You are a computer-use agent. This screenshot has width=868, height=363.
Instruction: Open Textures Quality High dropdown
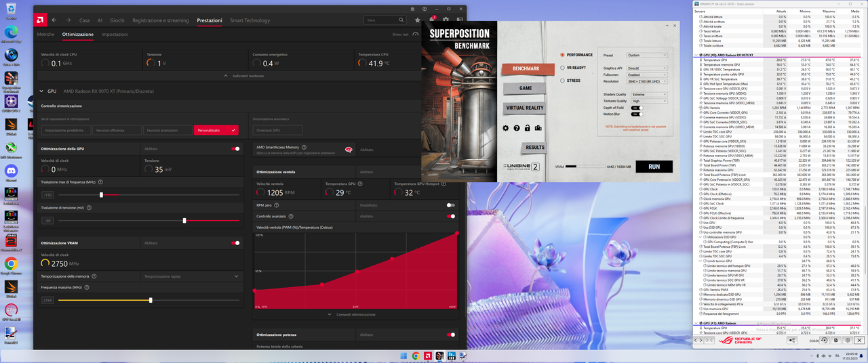click(650, 101)
